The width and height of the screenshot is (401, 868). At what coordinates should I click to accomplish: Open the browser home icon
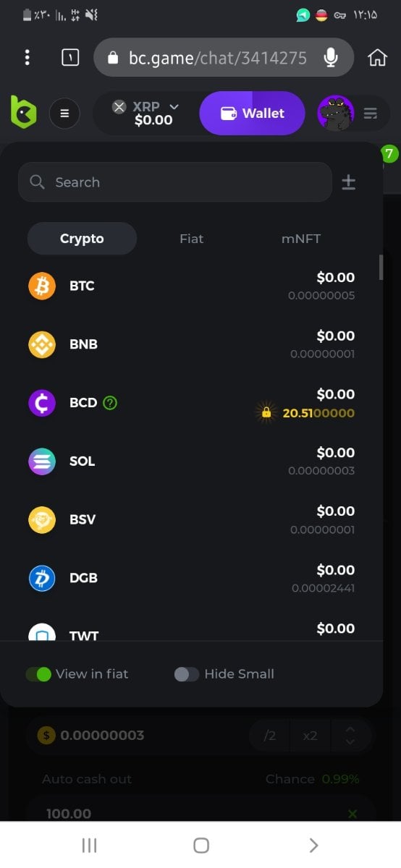pos(377,58)
